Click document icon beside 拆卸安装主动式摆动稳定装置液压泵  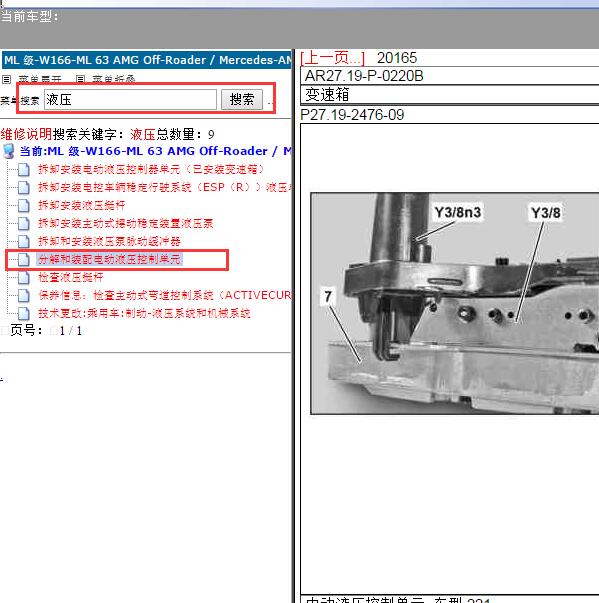point(23,223)
